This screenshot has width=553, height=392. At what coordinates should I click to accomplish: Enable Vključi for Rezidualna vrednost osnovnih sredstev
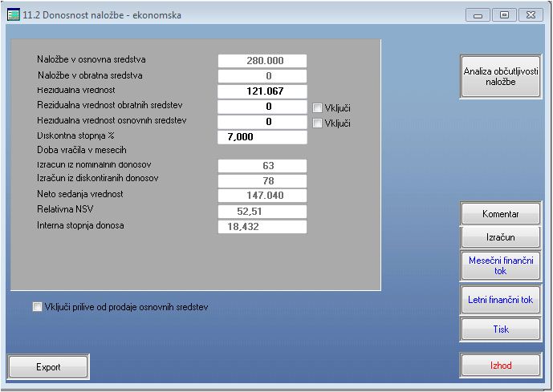point(317,123)
